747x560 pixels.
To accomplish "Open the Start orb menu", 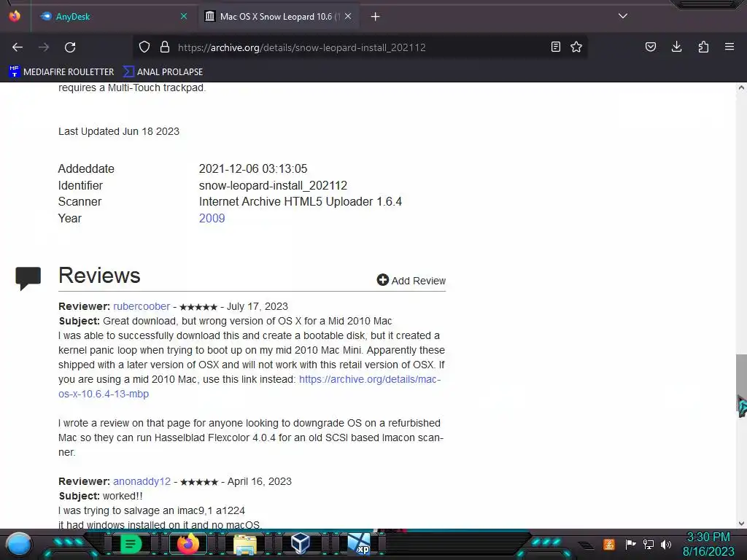I will 19,544.
